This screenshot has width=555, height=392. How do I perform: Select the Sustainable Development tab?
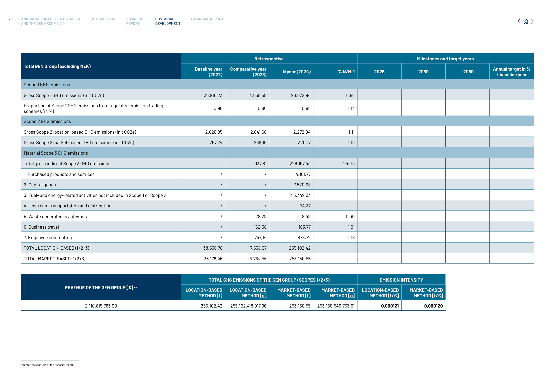[168, 21]
